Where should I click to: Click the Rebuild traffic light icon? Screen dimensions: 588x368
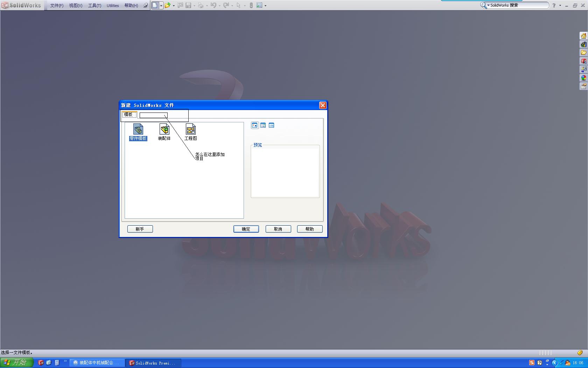tap(251, 5)
